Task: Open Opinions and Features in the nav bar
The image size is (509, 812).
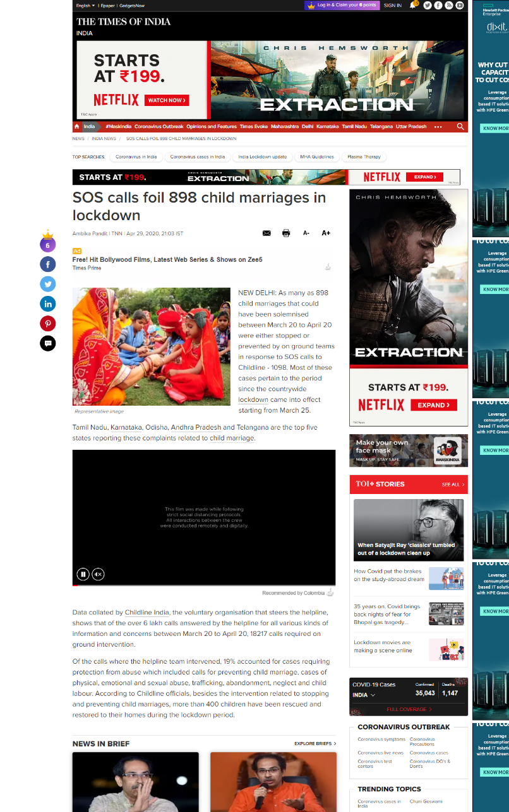Action: coord(212,126)
